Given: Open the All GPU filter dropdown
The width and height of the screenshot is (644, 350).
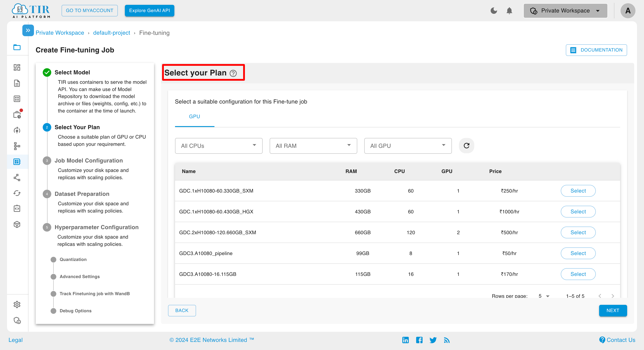Looking at the screenshot, I should tap(408, 146).
